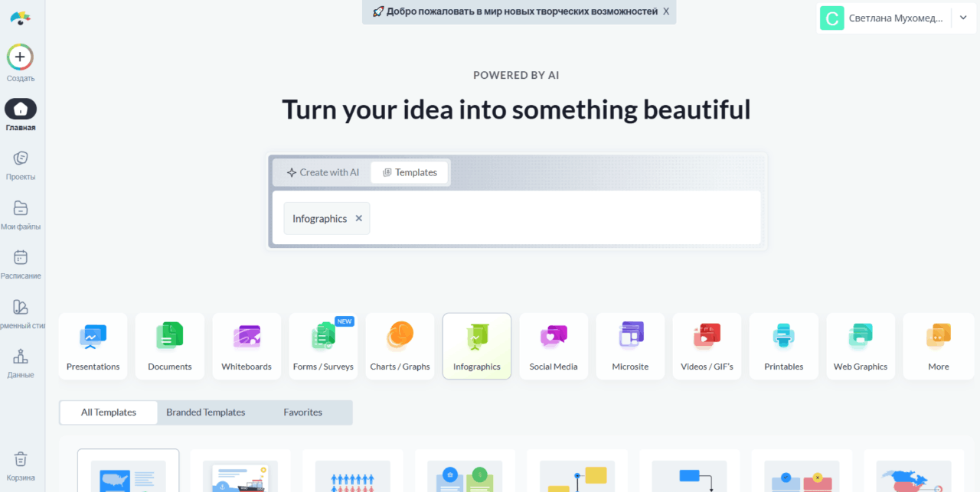Switch to the Templates tab

coord(410,172)
